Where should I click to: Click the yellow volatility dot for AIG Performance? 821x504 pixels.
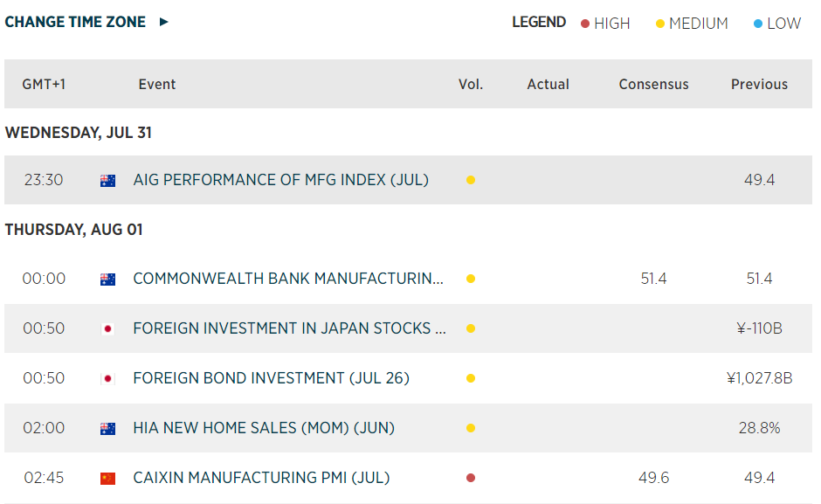(x=471, y=180)
